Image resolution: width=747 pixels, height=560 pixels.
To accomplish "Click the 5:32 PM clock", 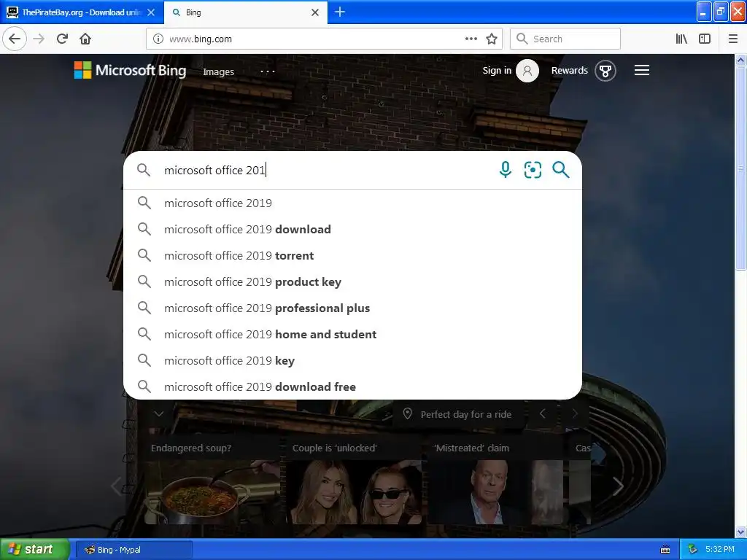I will click(720, 550).
